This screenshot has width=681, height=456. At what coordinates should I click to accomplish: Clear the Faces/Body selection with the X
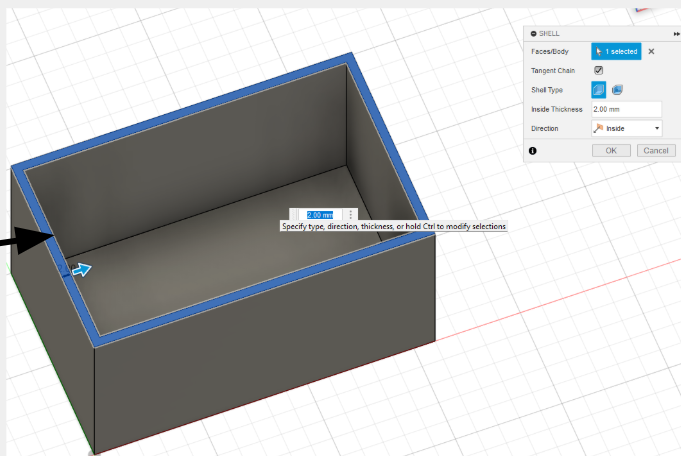[652, 51]
